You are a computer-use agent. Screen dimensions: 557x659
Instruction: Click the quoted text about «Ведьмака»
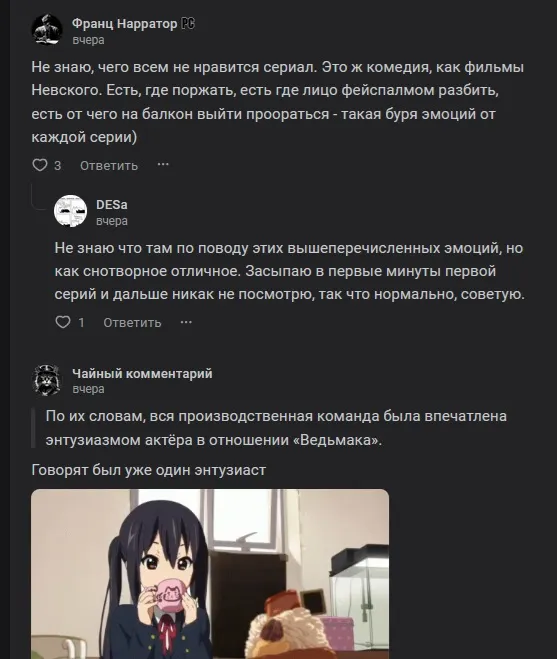coord(276,428)
